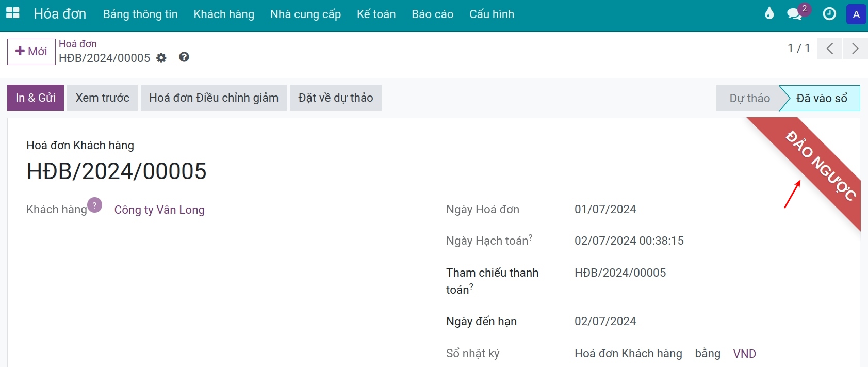Click Ngày đến hạn label
Image resolution: width=868 pixels, height=367 pixels.
pos(481,321)
